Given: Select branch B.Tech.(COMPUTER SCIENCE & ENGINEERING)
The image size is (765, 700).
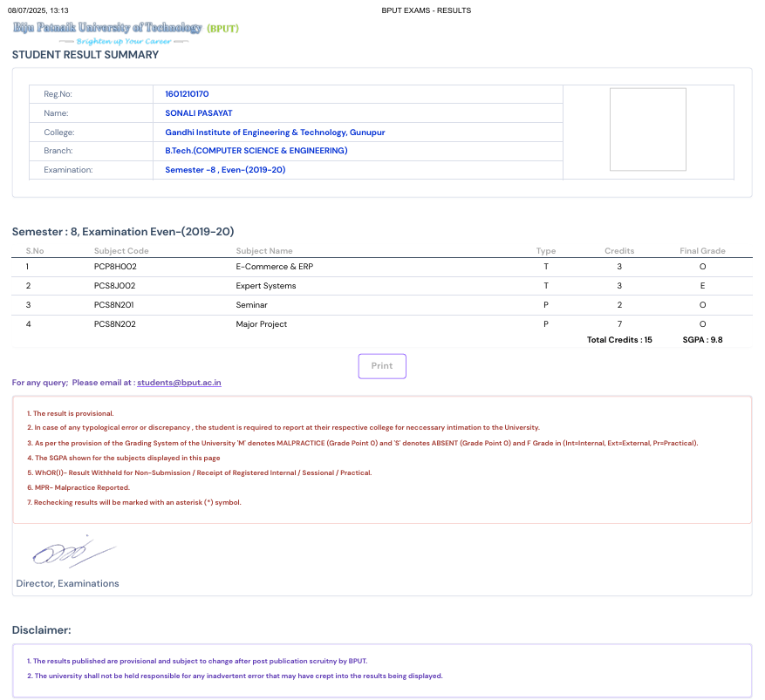Looking at the screenshot, I should tap(256, 151).
